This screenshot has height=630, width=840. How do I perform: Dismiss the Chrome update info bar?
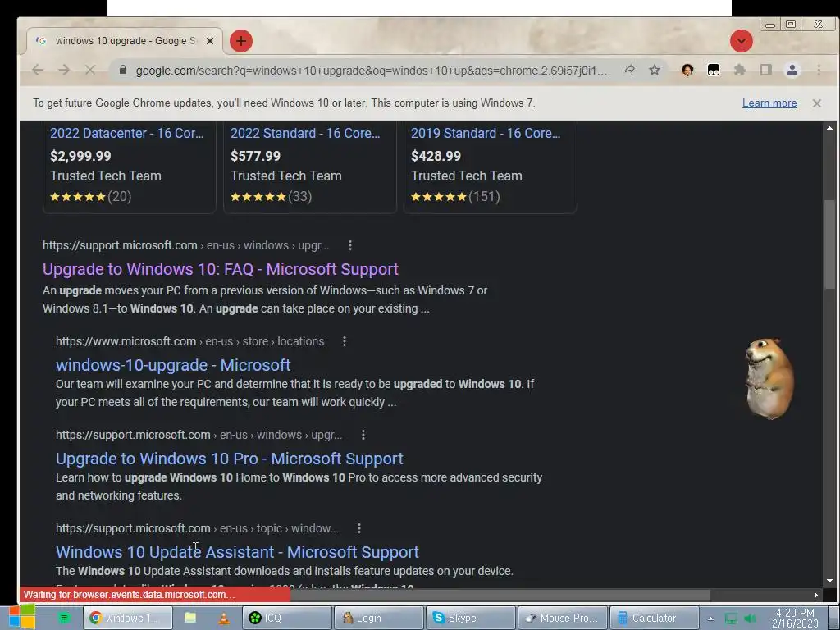pos(817,103)
